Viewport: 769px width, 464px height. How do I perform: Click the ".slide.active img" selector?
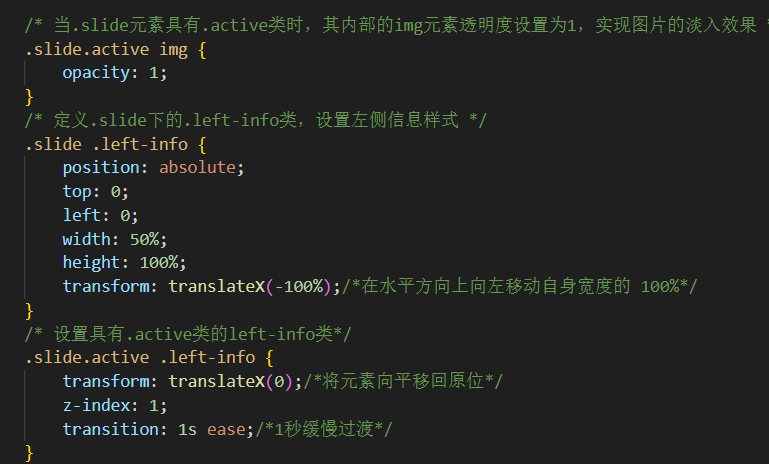[x=103, y=47]
